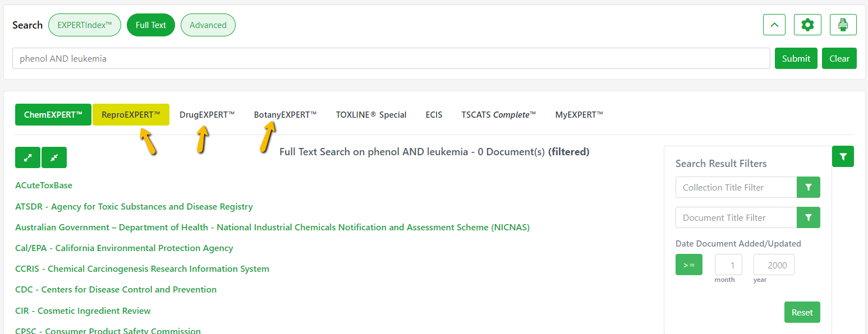Apply the Document Title filter funnel

[808, 217]
